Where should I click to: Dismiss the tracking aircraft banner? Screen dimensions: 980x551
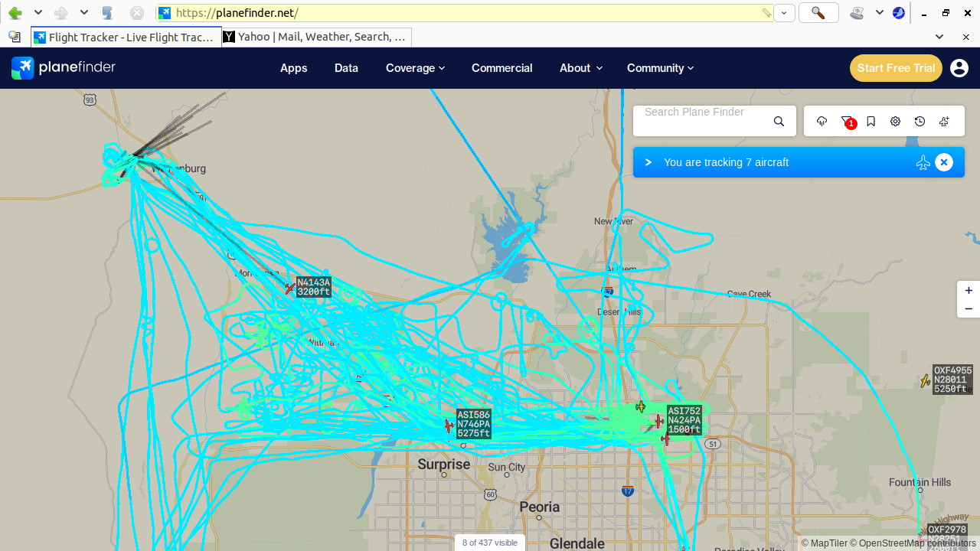pos(944,162)
